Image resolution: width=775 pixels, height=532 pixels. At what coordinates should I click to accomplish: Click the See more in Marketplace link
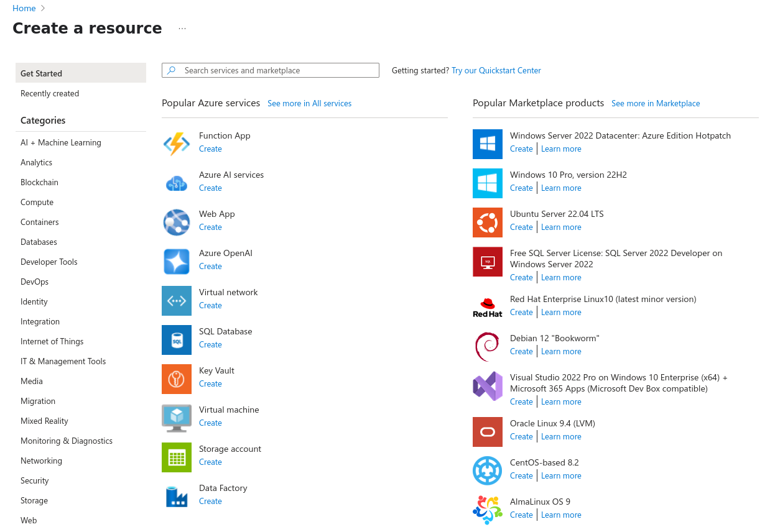click(x=656, y=104)
